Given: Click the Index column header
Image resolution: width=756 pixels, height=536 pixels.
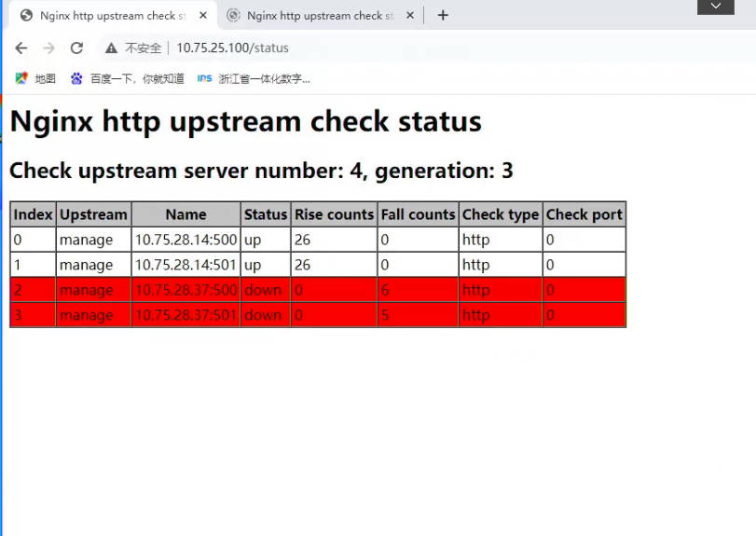Looking at the screenshot, I should coord(33,214).
